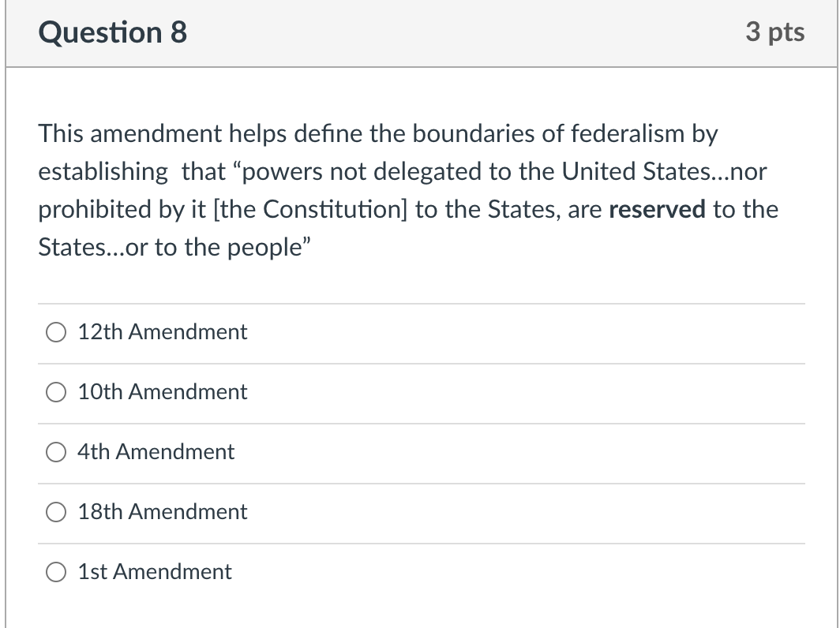Select the 12th Amendment radio button
The image size is (840, 628).
click(x=55, y=332)
